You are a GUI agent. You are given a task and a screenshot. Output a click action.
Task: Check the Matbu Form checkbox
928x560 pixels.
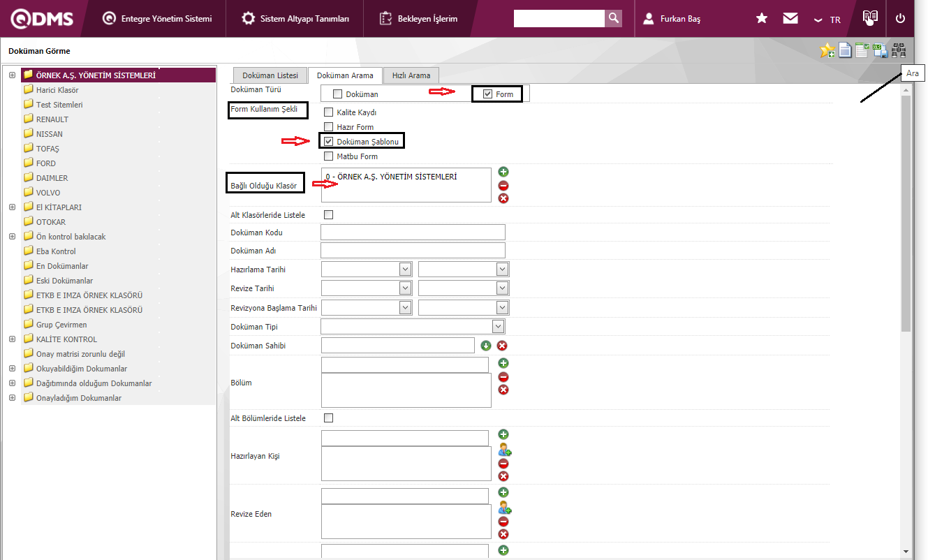coord(329,156)
